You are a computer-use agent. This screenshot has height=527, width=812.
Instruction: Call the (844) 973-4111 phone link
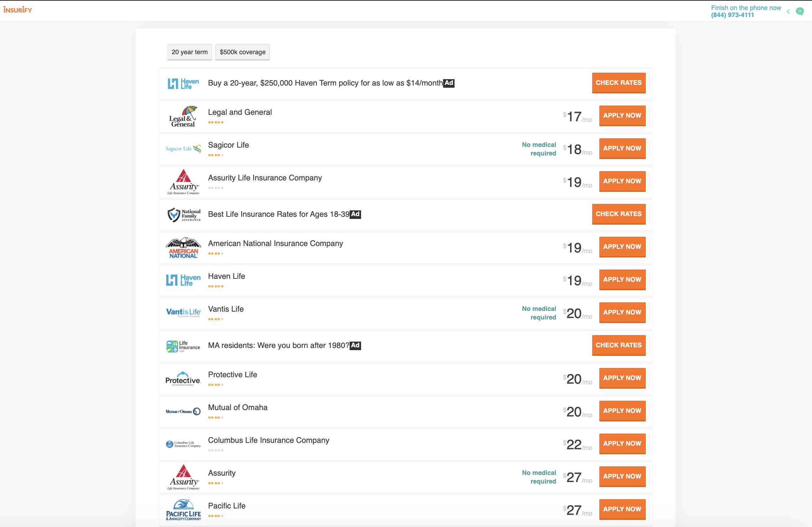coord(732,15)
